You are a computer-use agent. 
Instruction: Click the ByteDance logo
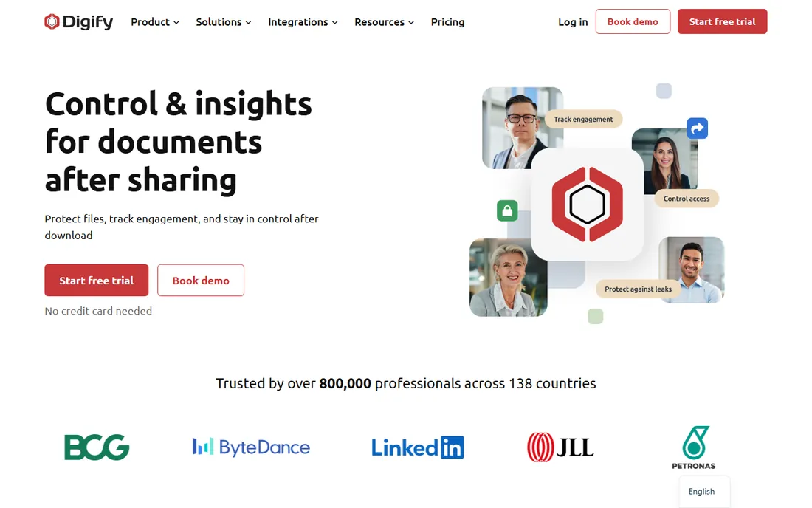click(x=251, y=447)
